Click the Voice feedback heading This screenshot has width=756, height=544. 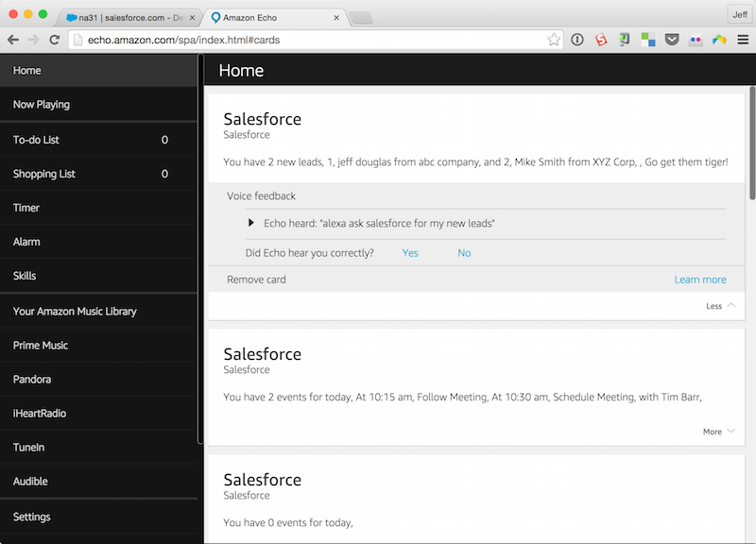pos(262,196)
